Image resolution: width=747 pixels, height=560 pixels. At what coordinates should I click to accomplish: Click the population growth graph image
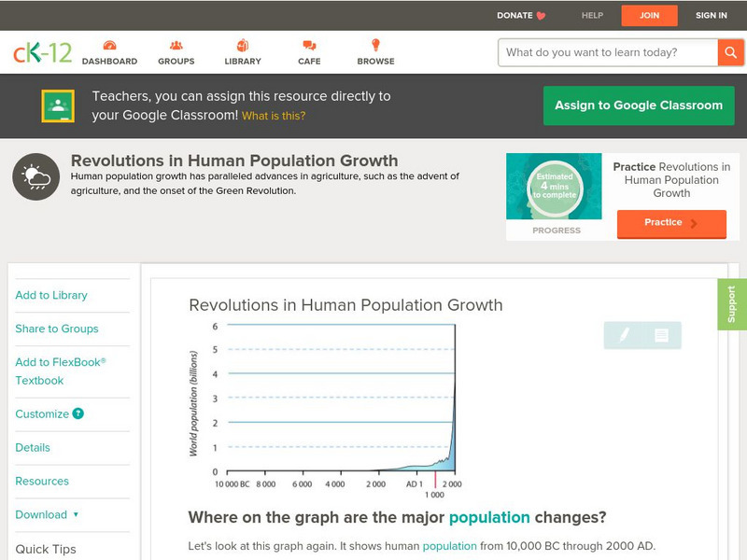(x=325, y=410)
